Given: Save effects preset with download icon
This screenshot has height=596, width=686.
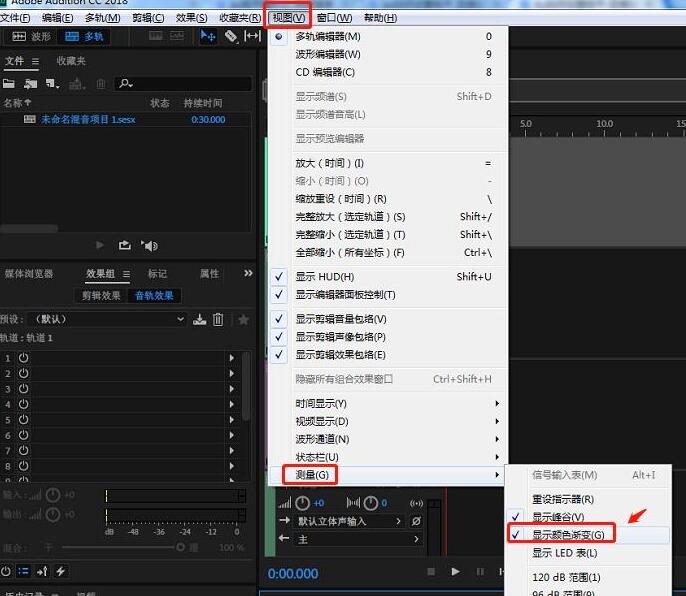Looking at the screenshot, I should [x=199, y=319].
